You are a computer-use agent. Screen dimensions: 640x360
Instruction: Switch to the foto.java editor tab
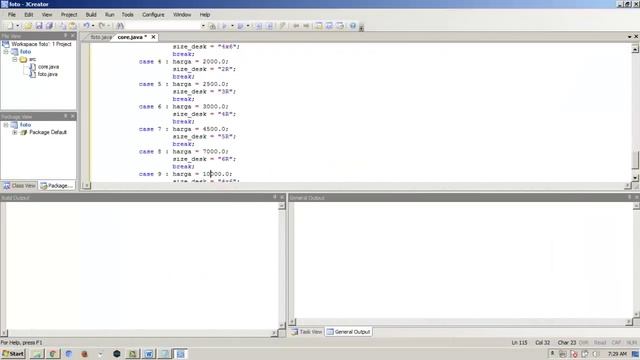point(100,37)
